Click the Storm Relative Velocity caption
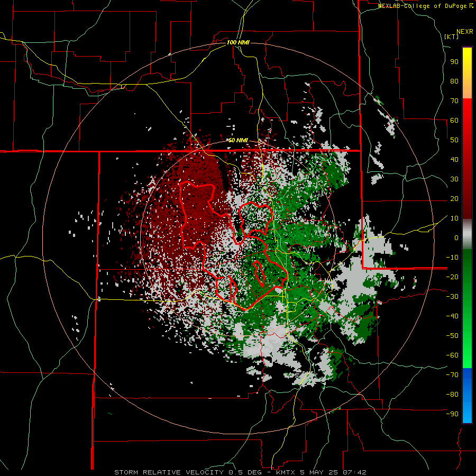Viewport: 476px width, 476px height. click(x=240, y=472)
